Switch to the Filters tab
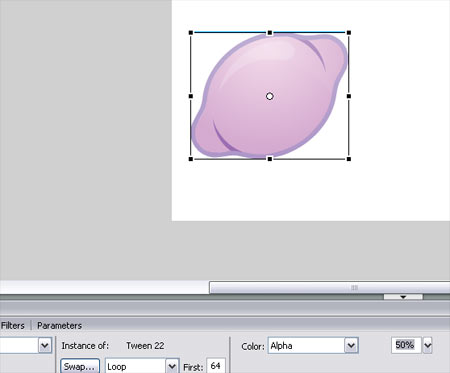 pos(13,325)
